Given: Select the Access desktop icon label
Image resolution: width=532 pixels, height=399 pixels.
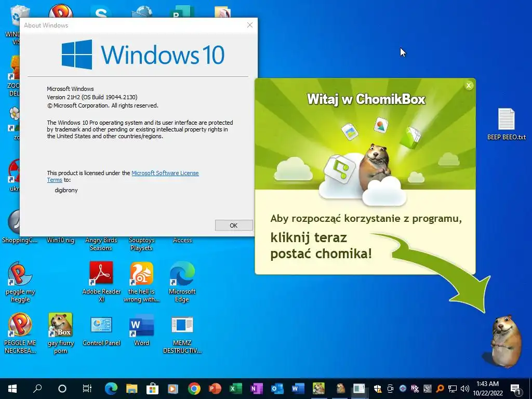Looking at the screenshot, I should (182, 240).
